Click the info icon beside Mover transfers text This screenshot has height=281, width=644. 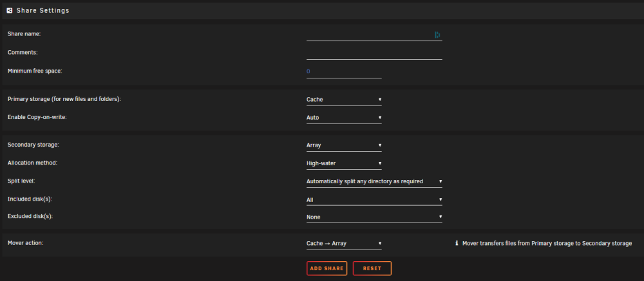[457, 243]
